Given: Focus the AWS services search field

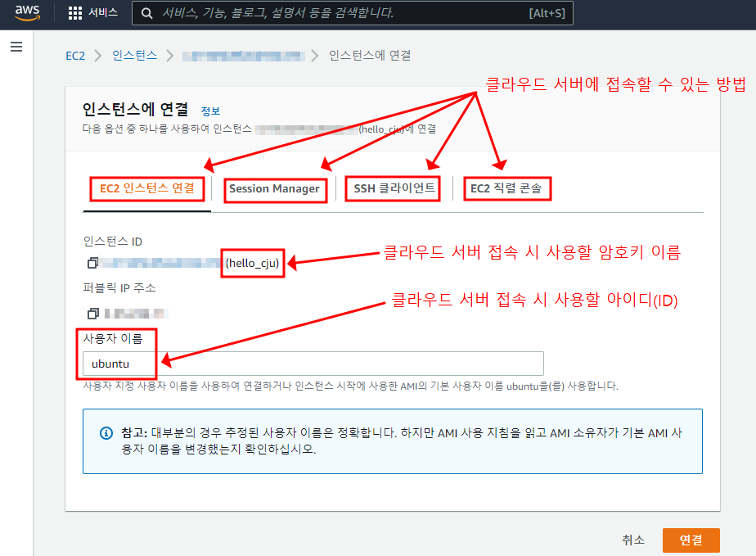Looking at the screenshot, I should (x=353, y=13).
